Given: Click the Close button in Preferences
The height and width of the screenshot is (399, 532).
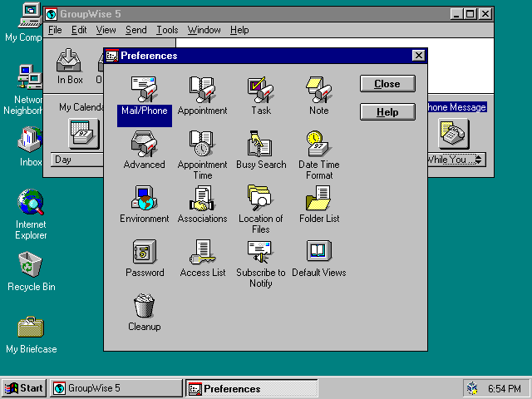Looking at the screenshot, I should pos(387,84).
